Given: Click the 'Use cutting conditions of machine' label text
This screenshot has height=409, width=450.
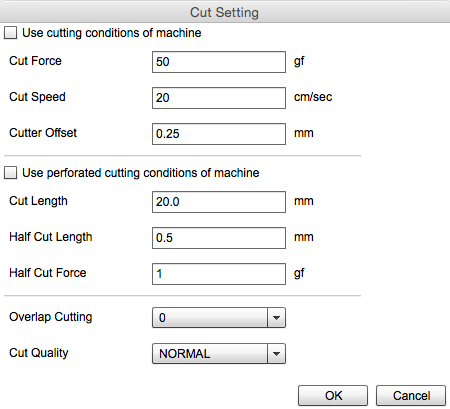Looking at the screenshot, I should (x=112, y=33).
